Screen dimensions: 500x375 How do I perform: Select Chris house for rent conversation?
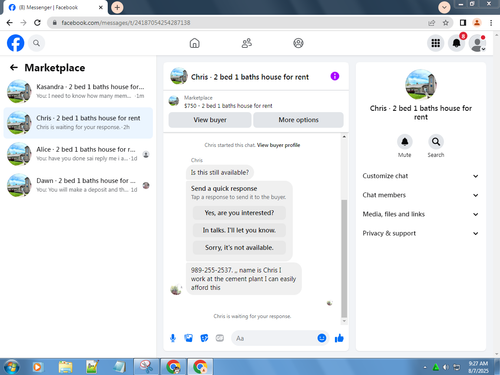[x=78, y=123]
